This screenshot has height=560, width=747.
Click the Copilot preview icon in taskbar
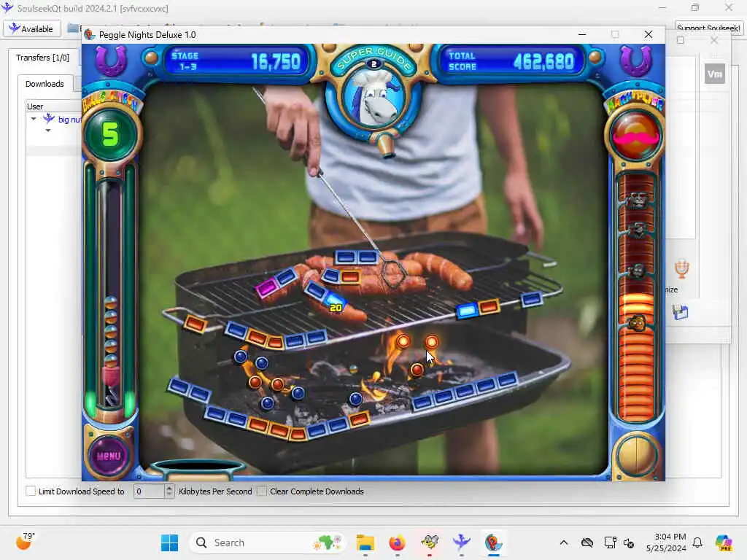(x=724, y=542)
